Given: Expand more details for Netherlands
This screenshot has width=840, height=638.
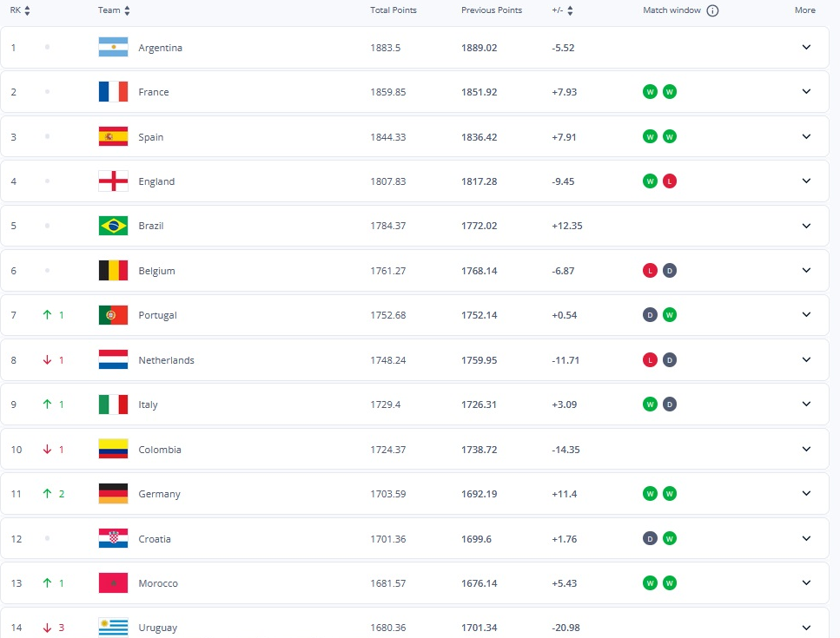Looking at the screenshot, I should (x=806, y=360).
